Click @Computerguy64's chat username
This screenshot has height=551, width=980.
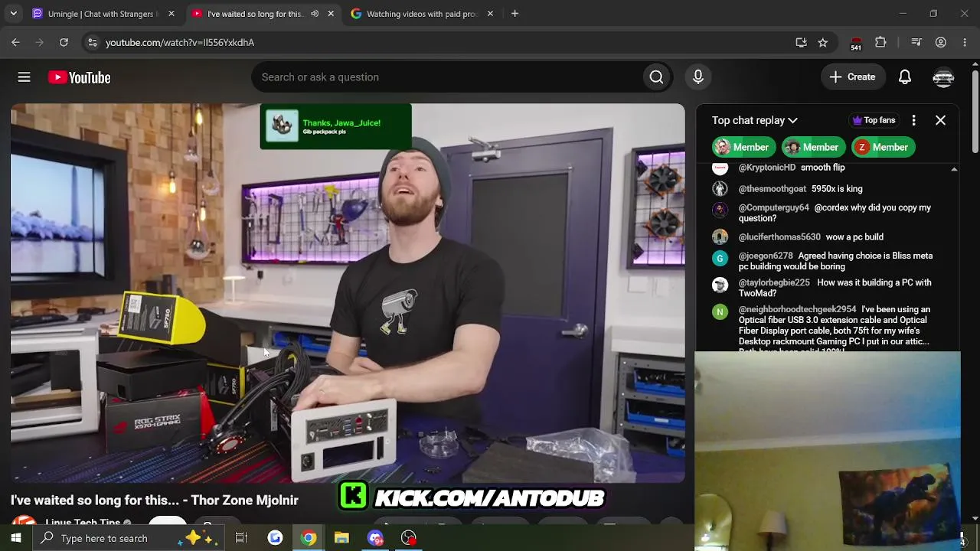pyautogui.click(x=773, y=208)
